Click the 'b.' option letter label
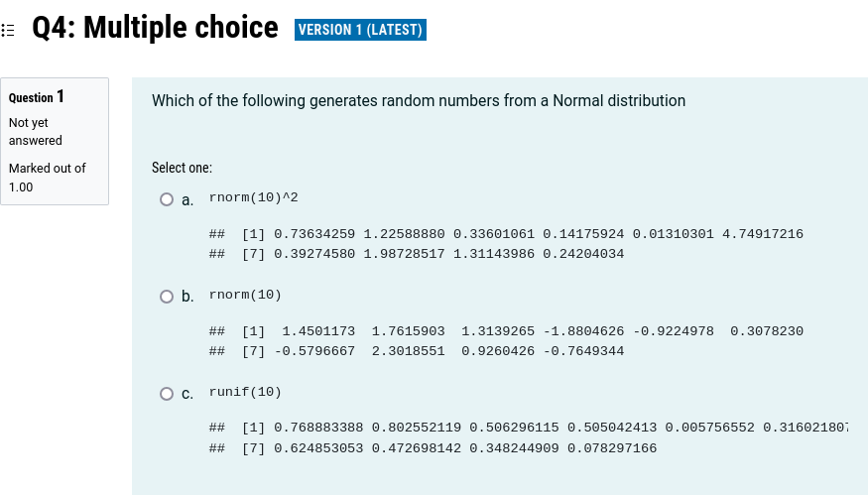Image resolution: width=868 pixels, height=495 pixels. coord(187,297)
